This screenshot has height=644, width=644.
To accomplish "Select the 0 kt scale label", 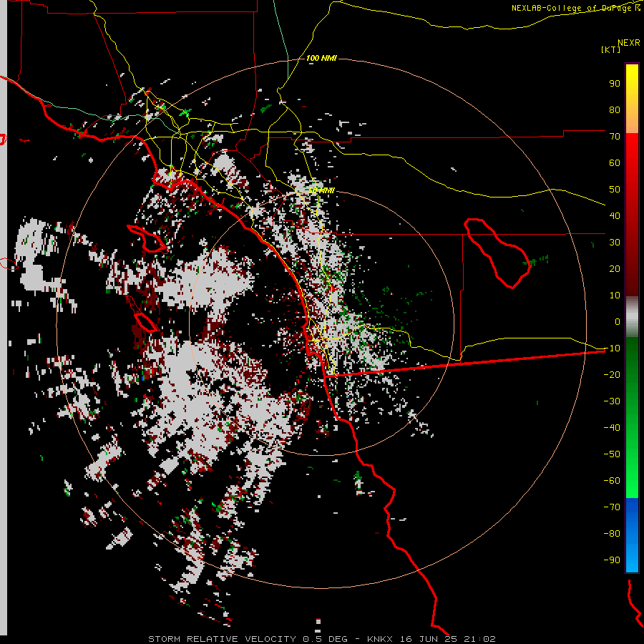I will click(618, 322).
